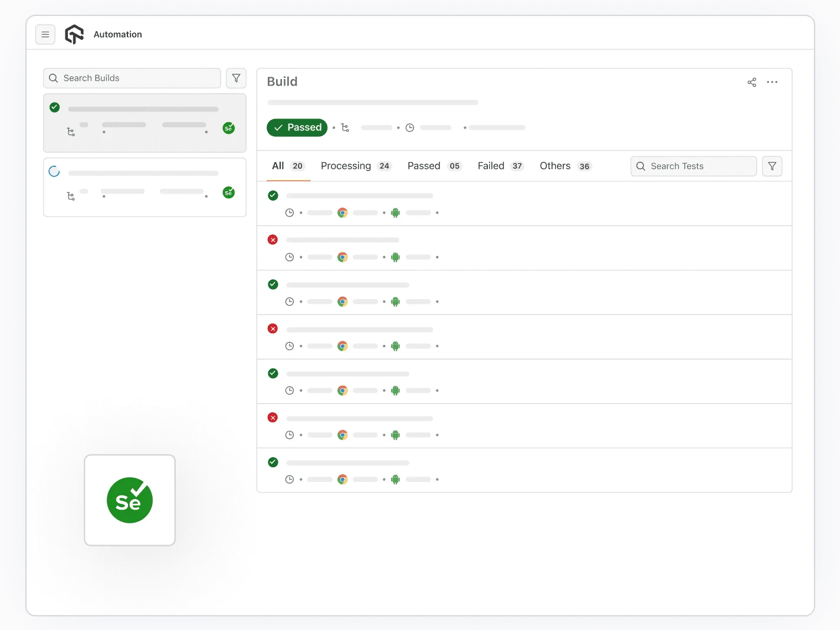840x630 pixels.
Task: Click the red failed indicator on the second test
Action: (273, 239)
